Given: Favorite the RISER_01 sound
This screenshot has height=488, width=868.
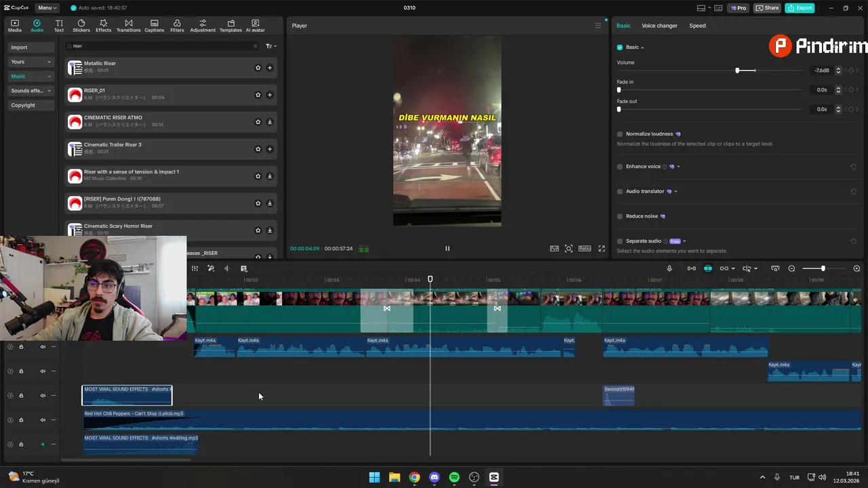Looking at the screenshot, I should (258, 95).
